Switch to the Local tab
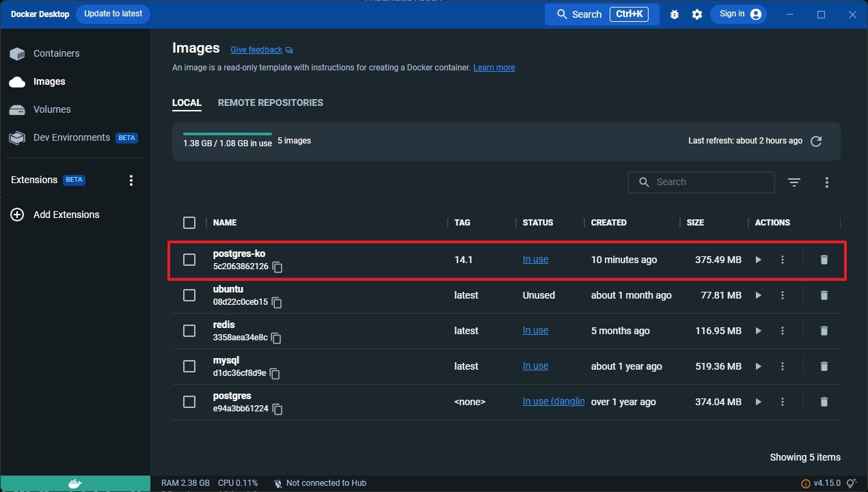 [x=187, y=103]
